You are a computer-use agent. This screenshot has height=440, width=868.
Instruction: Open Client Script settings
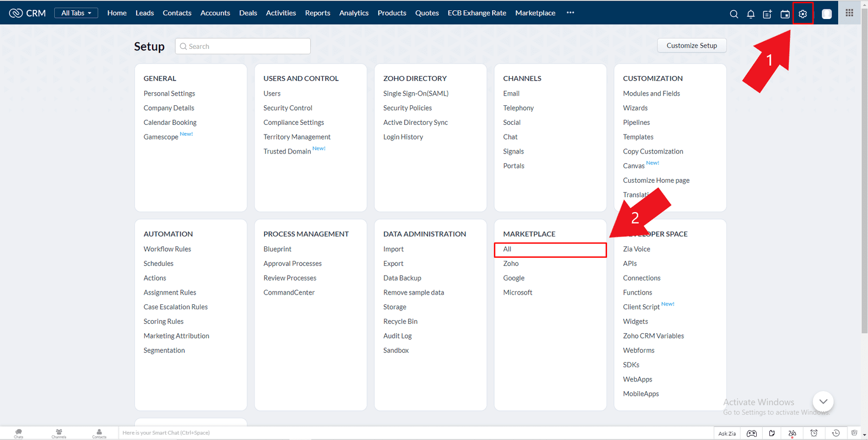coord(641,307)
